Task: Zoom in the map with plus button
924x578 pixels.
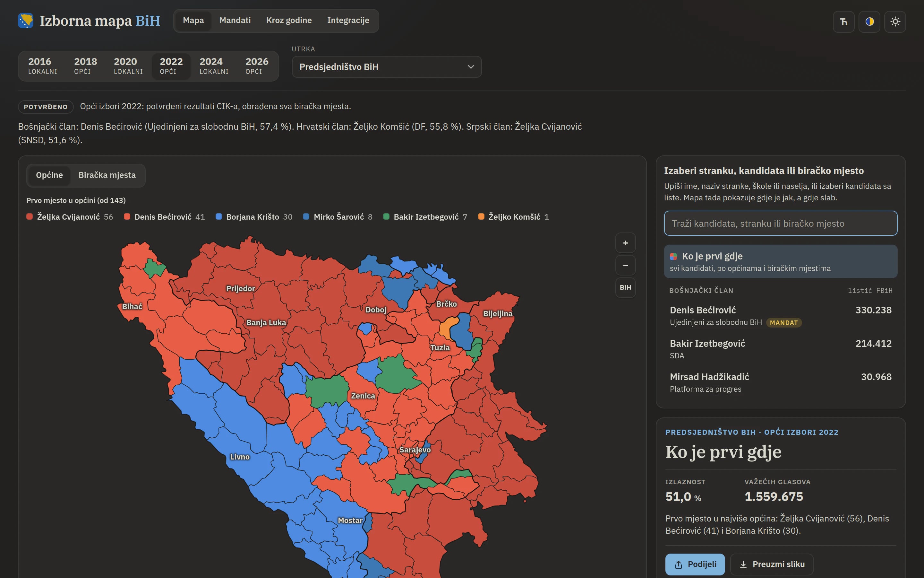Action: [625, 243]
